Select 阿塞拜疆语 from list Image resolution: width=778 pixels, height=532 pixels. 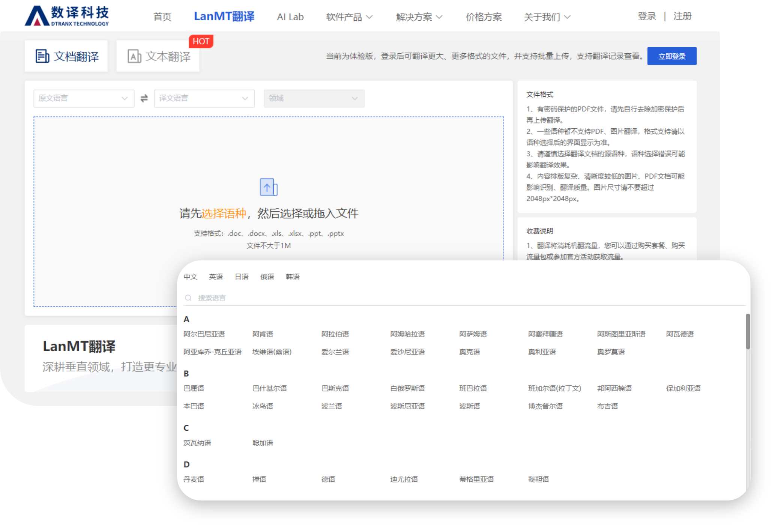[545, 334]
